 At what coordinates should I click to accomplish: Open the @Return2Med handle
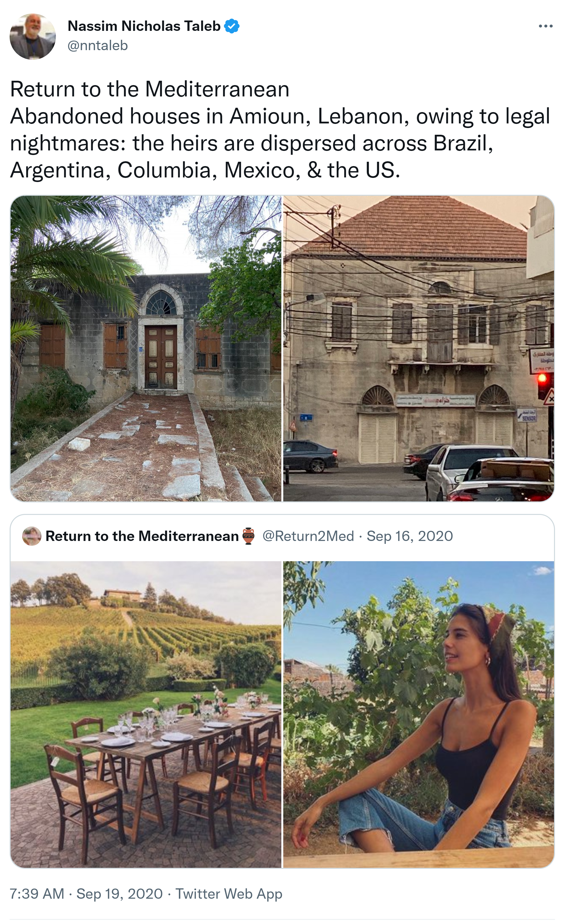click(308, 536)
